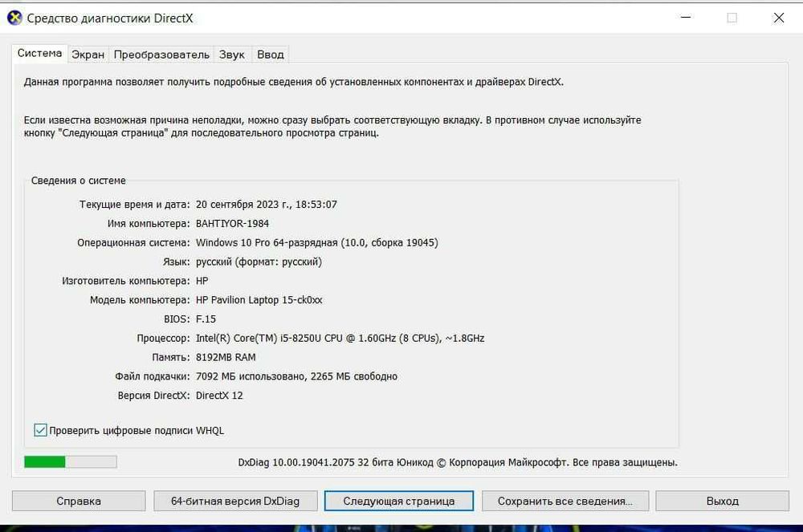Click model HP Pavilion Laptop 15-ck0xx
Screen dimensions: 803x532
tap(259, 300)
